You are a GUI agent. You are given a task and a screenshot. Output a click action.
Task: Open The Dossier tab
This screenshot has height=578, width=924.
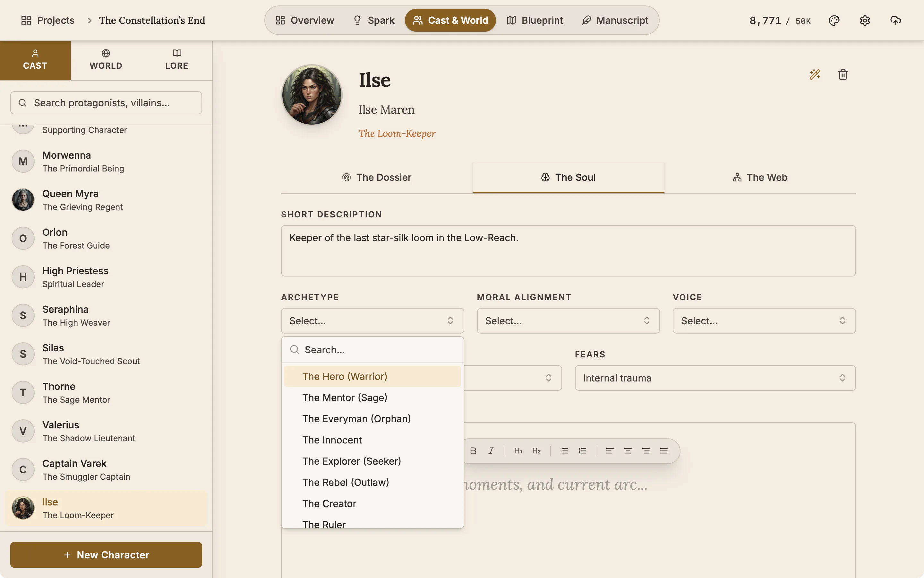376,177
